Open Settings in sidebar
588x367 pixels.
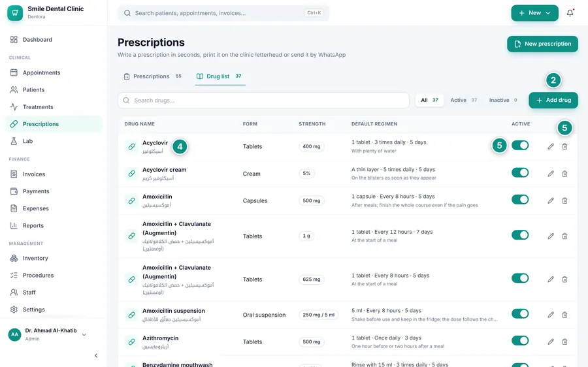(54, 310)
